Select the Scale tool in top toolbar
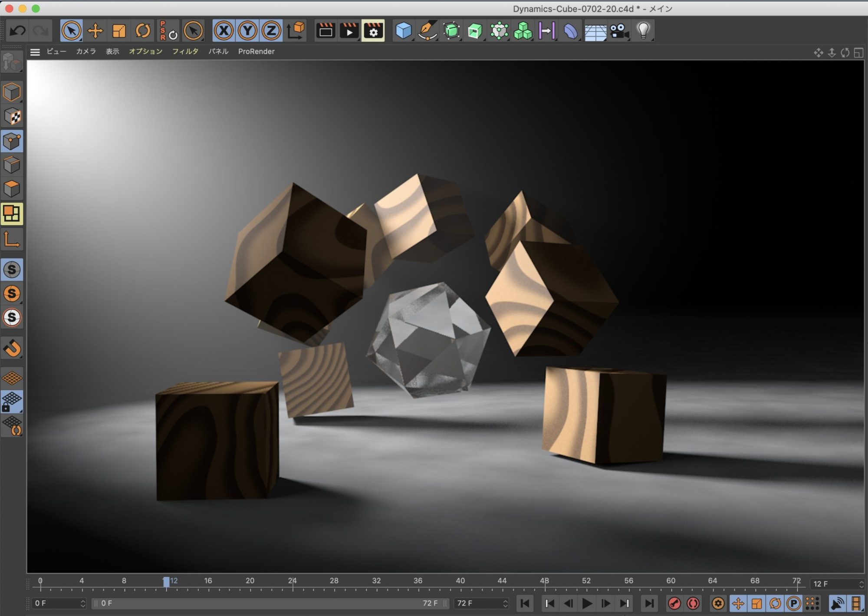This screenshot has height=616, width=868. [x=119, y=31]
